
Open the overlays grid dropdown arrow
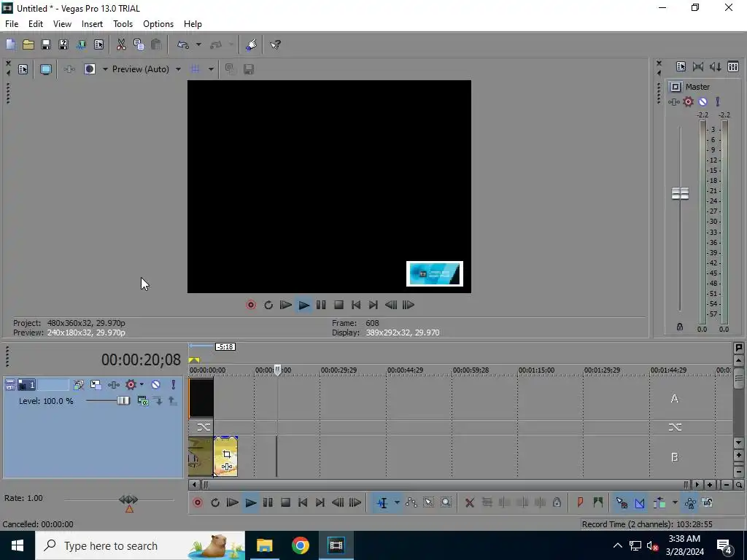[x=211, y=69]
